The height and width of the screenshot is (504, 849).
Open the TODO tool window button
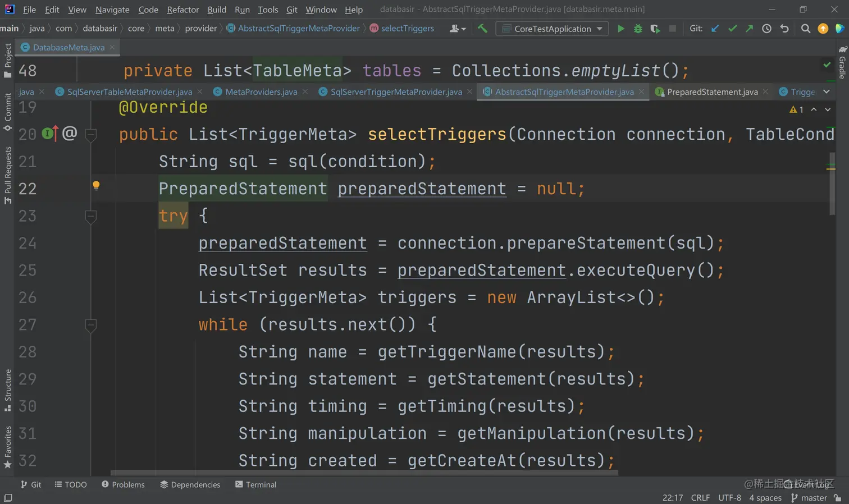[71, 484]
